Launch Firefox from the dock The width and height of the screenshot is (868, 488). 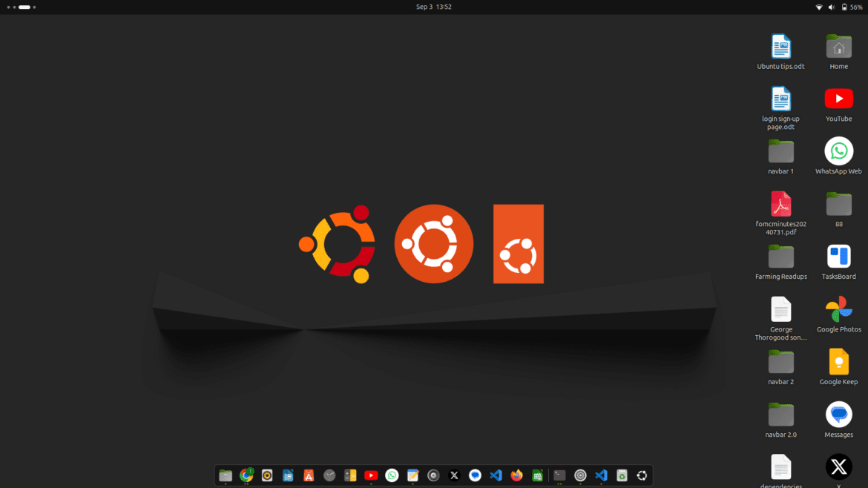[517, 475]
